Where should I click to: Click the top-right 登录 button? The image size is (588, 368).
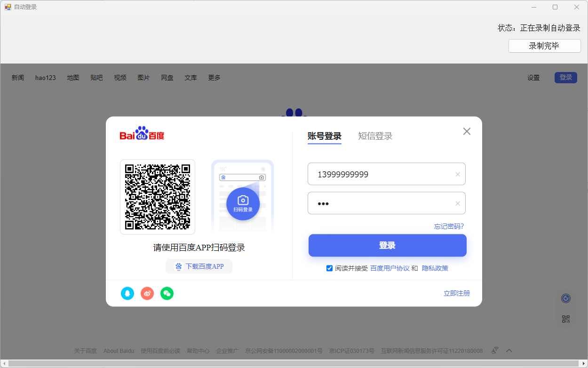(566, 78)
